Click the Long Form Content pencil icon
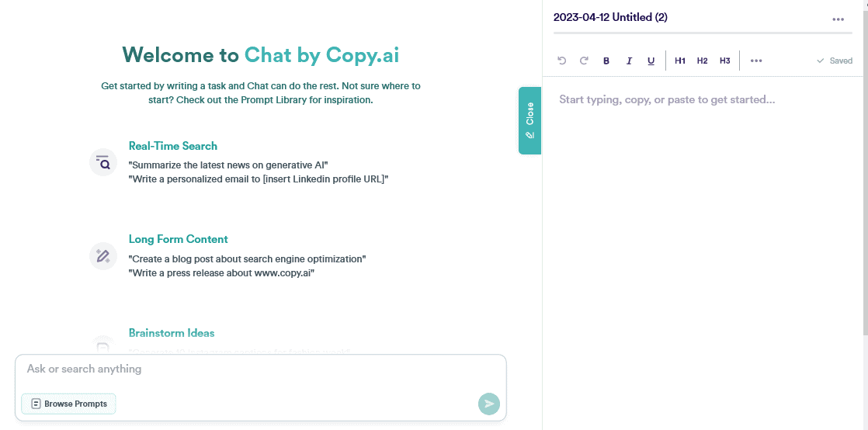Screen dimensions: 868x430 [x=102, y=255]
